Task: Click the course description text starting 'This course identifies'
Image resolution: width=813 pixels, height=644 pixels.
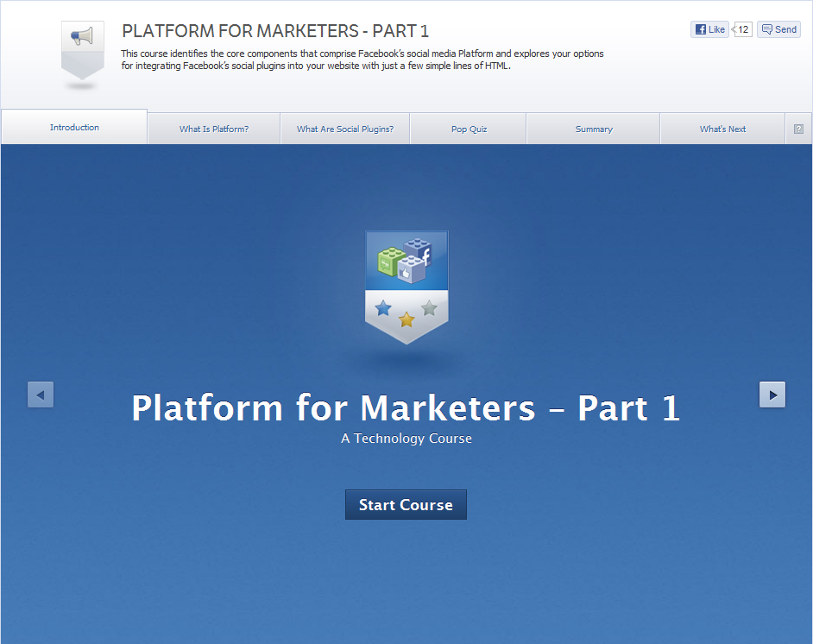Action: 362,60
